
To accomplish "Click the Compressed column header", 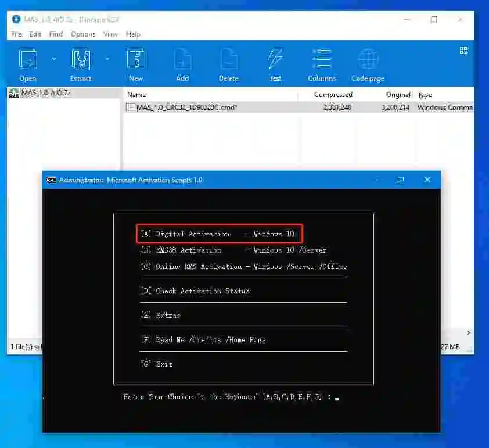I will pos(333,95).
